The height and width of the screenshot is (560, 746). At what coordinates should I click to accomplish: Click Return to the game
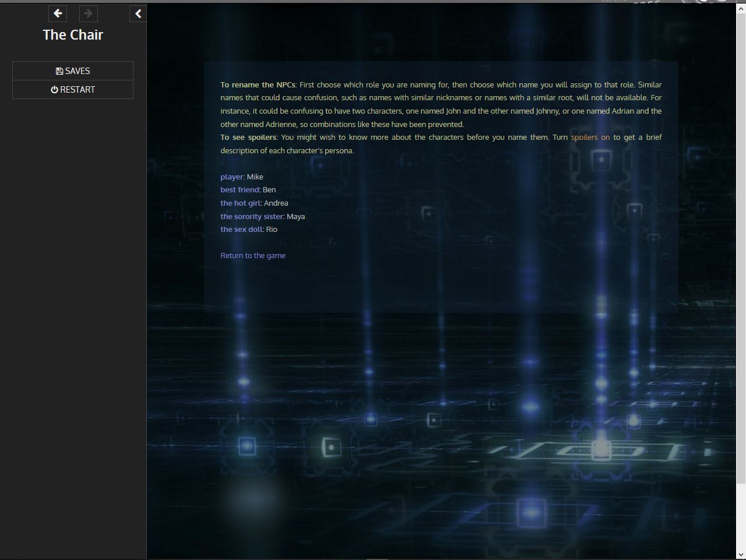[x=253, y=256]
